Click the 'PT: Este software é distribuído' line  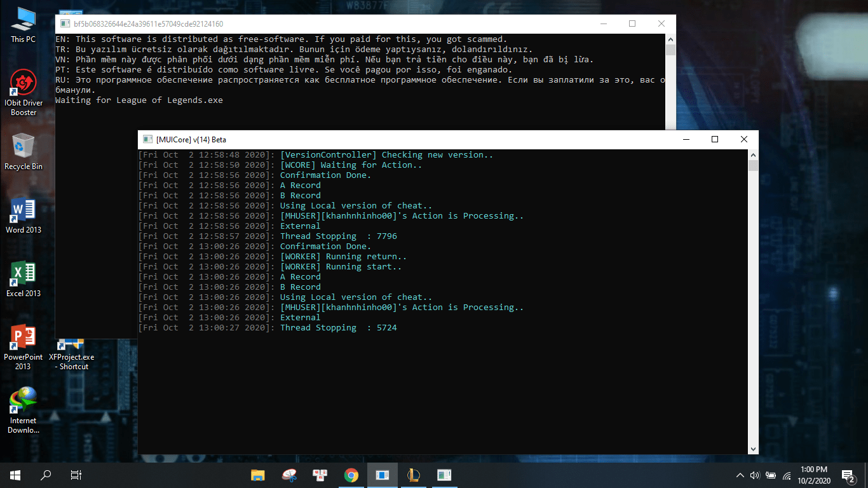(284, 69)
